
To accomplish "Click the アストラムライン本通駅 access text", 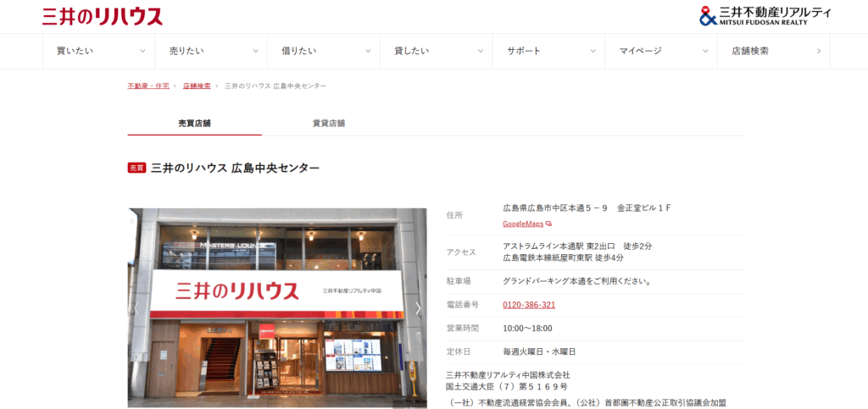I will pos(577,246).
